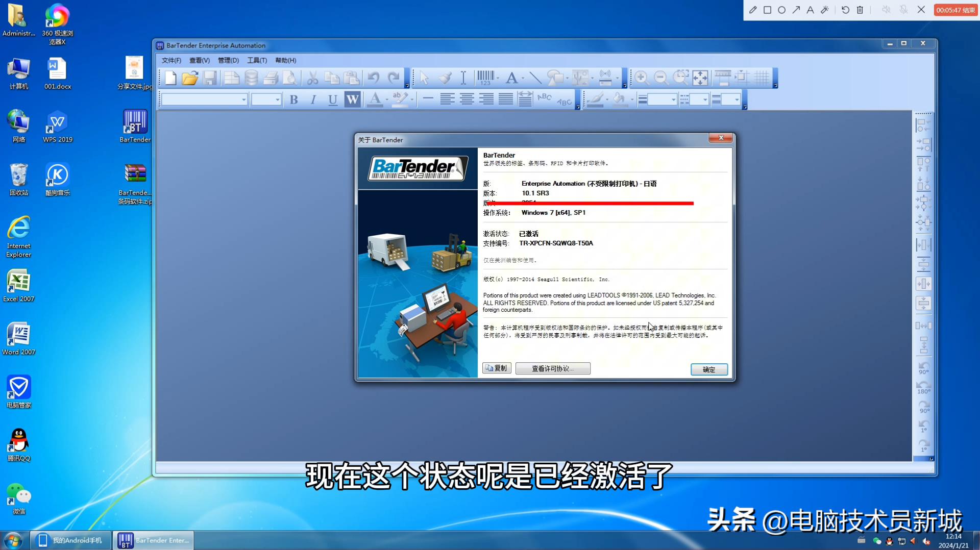Click the 确定 button
The width and height of the screenshot is (980, 550).
[x=709, y=369]
